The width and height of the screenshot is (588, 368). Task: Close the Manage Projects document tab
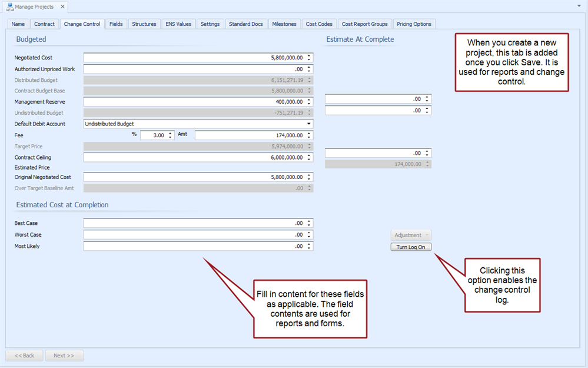[62, 7]
